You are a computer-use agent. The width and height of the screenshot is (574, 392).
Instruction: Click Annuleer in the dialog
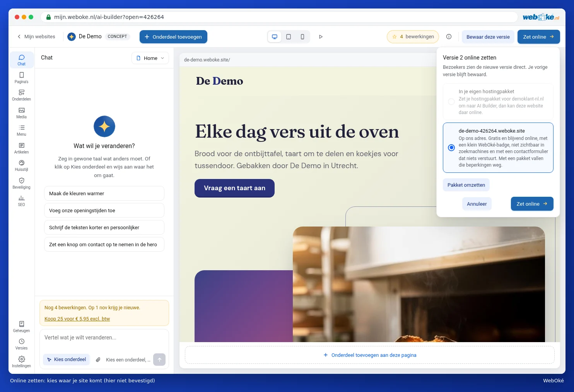pyautogui.click(x=477, y=204)
